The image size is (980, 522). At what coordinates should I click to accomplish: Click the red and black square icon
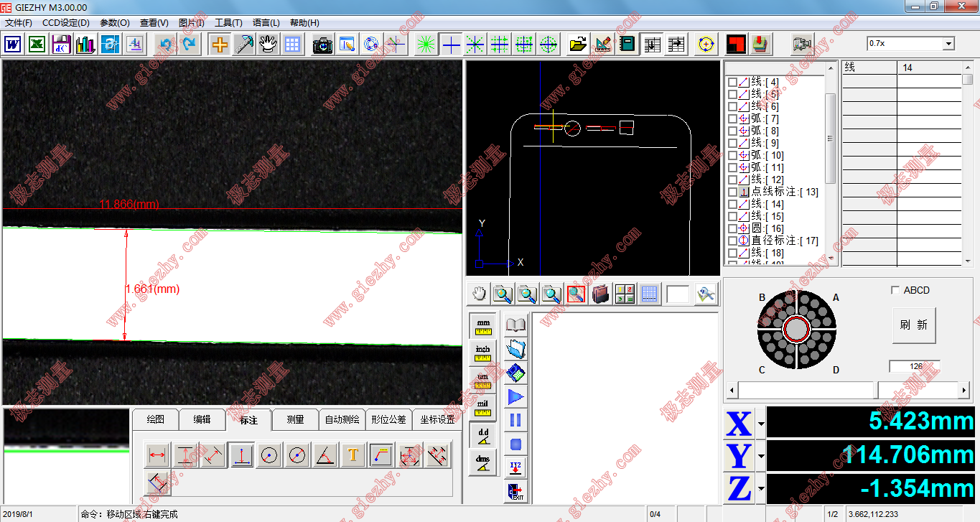tap(736, 45)
